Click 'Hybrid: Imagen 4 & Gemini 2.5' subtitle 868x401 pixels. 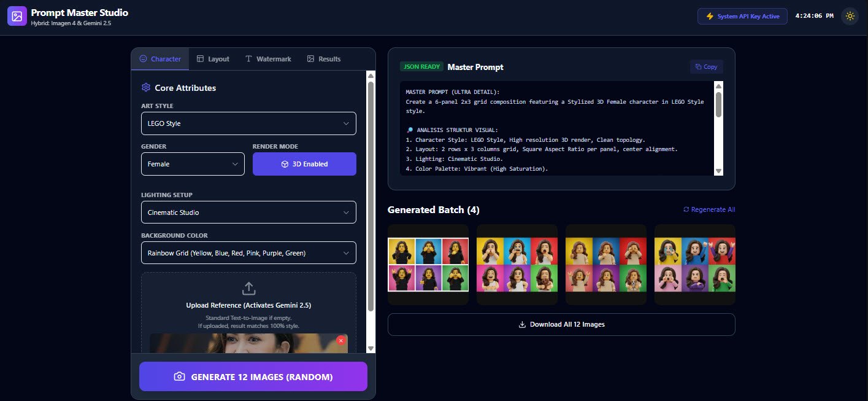[71, 23]
